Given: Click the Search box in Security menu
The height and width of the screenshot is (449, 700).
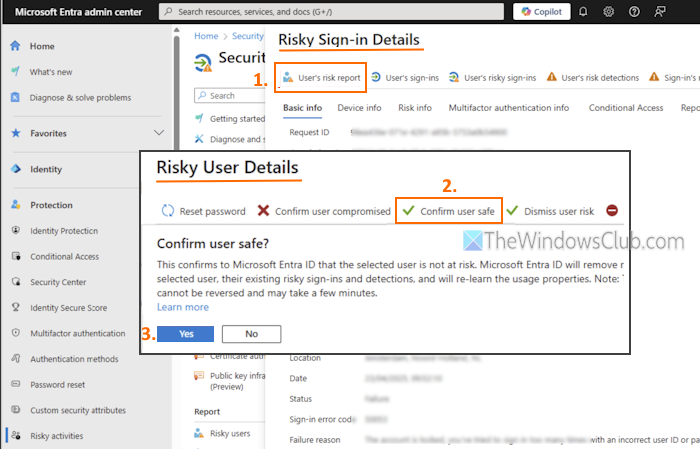Looking at the screenshot, I should 230,96.
